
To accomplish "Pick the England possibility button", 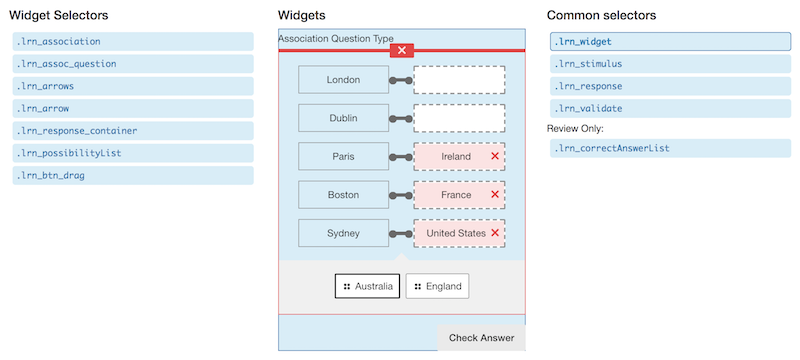I will pos(437,287).
